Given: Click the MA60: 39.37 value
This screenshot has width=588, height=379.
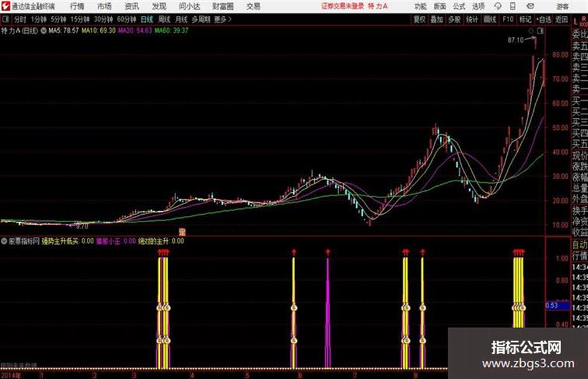Looking at the screenshot, I should coord(171,30).
